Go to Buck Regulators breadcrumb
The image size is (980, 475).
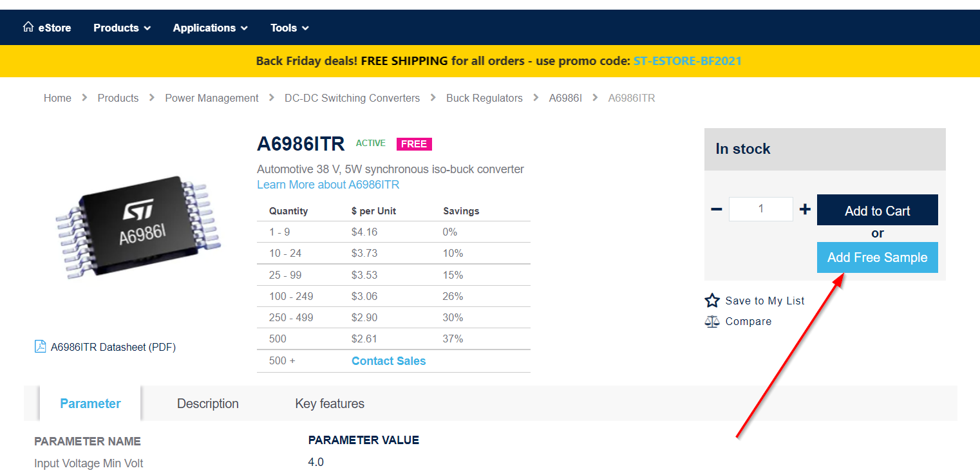484,98
